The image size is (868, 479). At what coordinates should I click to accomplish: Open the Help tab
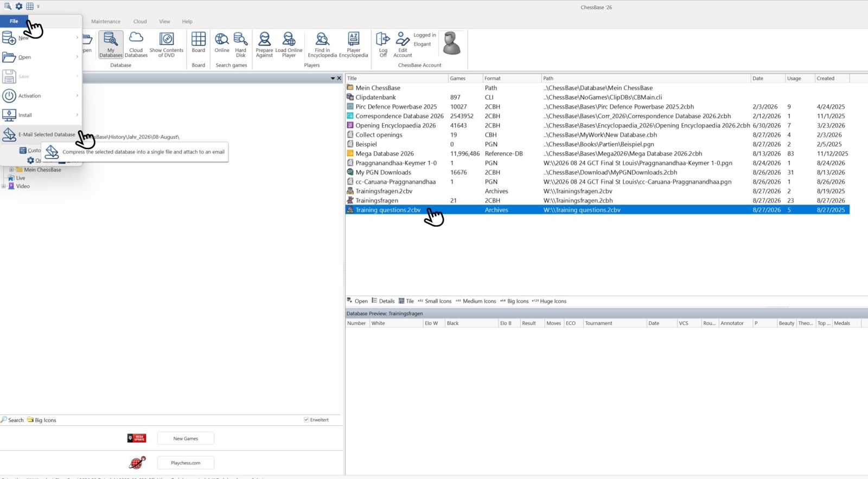(187, 22)
